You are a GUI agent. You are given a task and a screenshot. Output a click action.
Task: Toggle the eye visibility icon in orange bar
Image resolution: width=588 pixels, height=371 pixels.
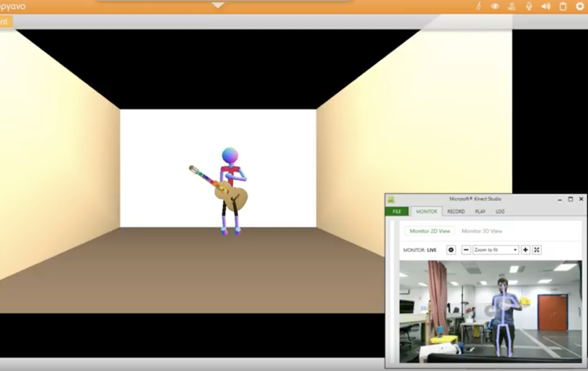pyautogui.click(x=495, y=6)
